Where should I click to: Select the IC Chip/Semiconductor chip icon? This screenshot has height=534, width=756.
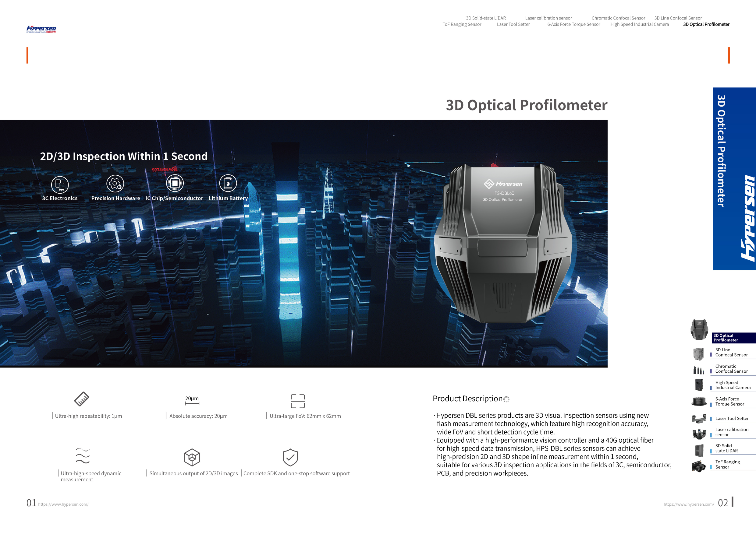pos(175,183)
